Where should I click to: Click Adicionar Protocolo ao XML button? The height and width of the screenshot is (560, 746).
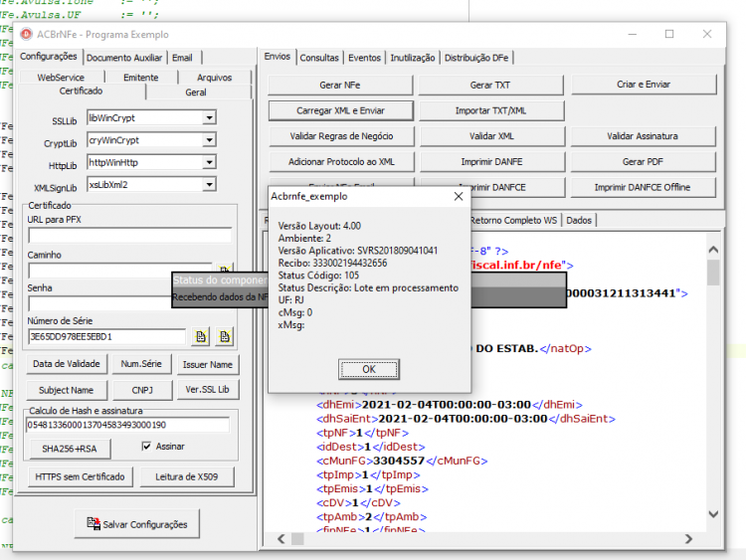[341, 162]
